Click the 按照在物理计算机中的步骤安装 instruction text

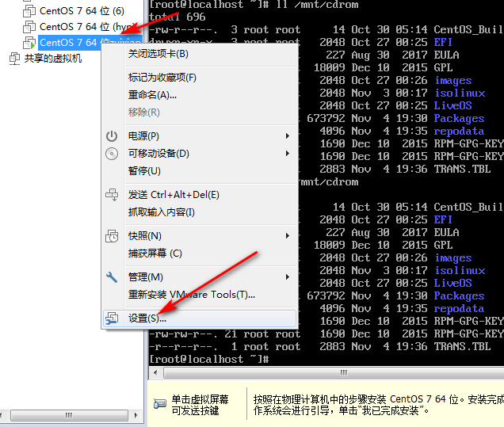[378, 405]
